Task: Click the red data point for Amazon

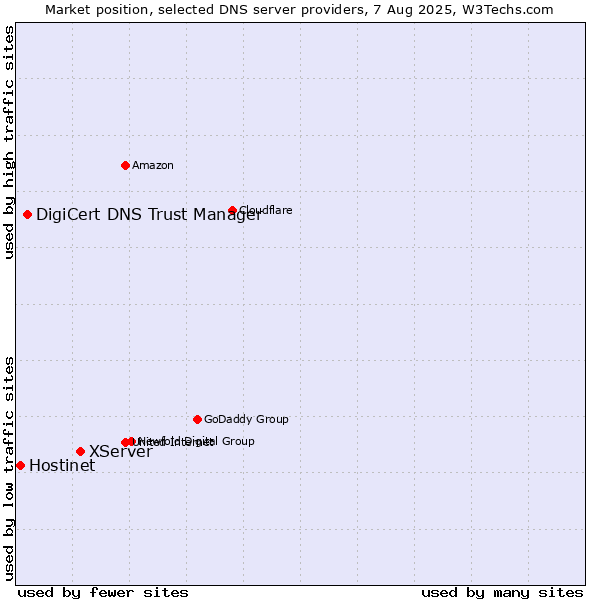Action: coord(126,166)
